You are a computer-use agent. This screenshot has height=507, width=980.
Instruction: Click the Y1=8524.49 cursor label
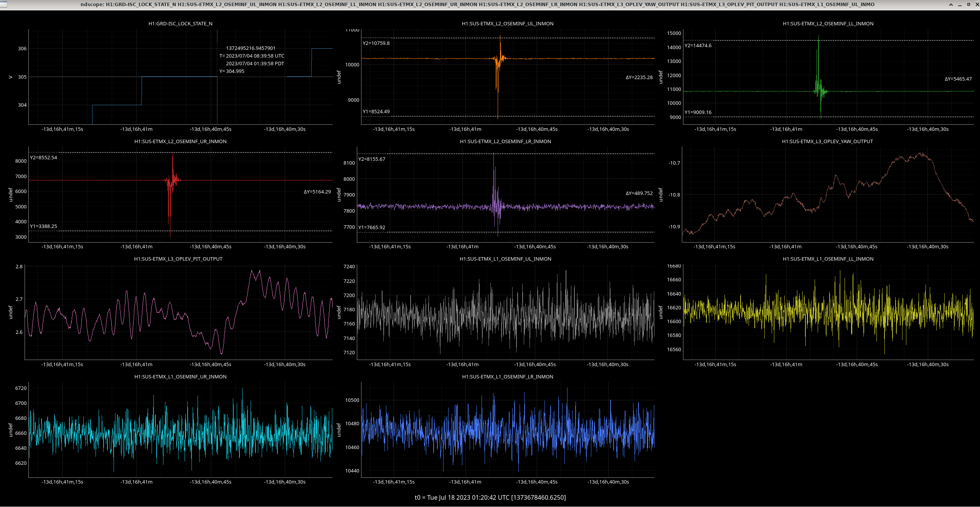[376, 112]
